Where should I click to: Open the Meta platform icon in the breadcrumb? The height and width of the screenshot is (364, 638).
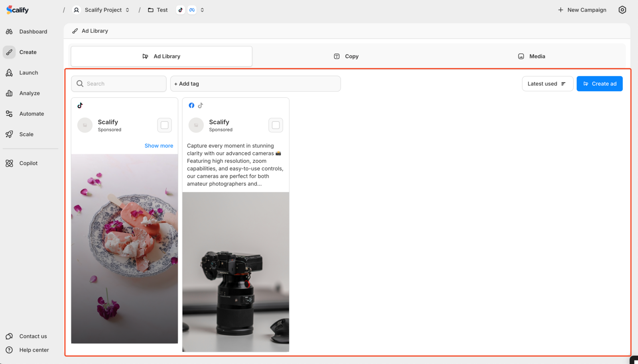point(192,10)
